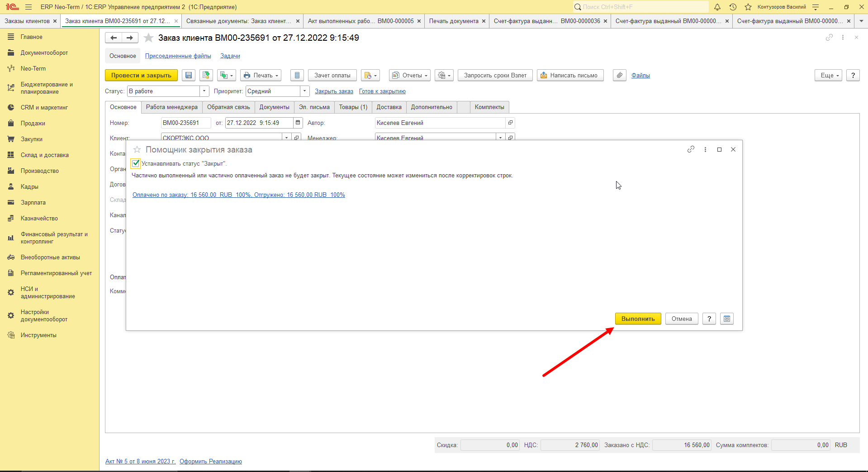Click the global search field

tap(640, 7)
